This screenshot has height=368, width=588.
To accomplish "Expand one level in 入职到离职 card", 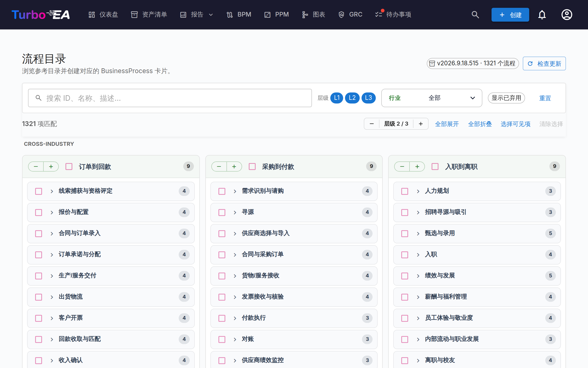I will coord(417,167).
